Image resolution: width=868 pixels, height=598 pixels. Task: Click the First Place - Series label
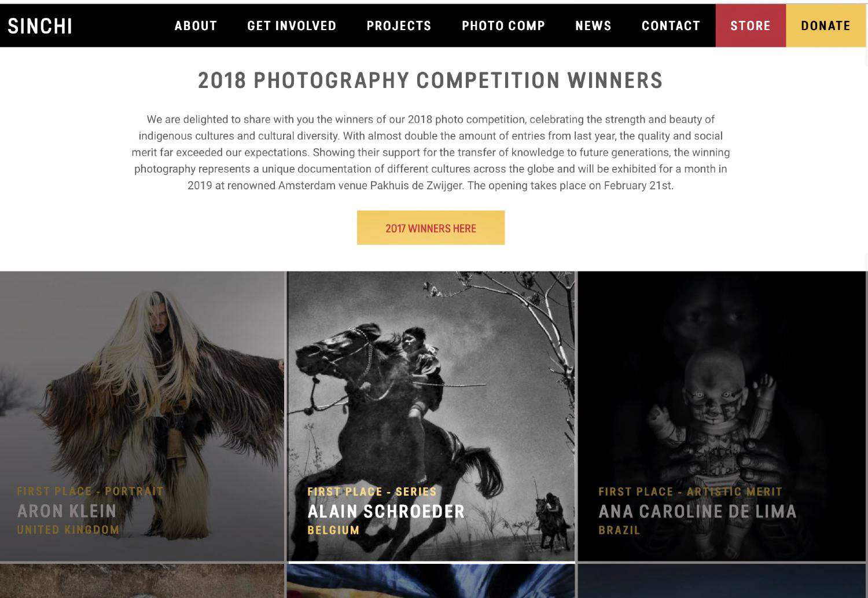click(x=372, y=491)
